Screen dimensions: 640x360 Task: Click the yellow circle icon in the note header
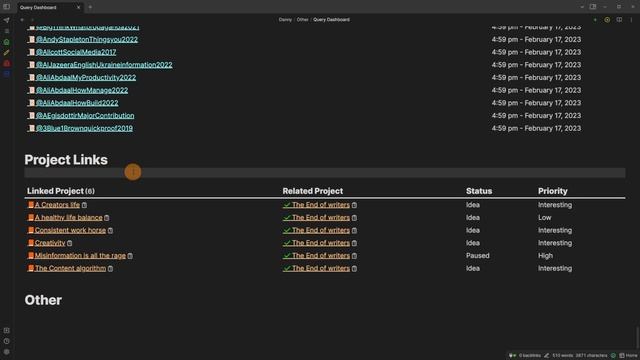click(607, 20)
